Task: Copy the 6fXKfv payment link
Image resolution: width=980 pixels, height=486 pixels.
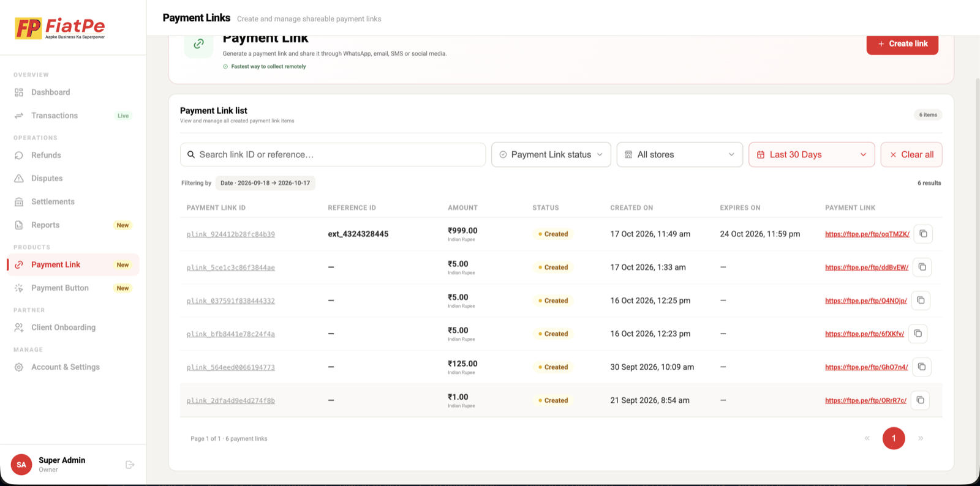Action: click(918, 334)
